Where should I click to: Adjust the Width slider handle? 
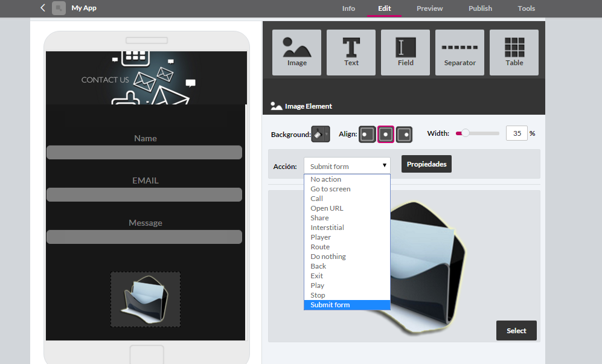coord(466,133)
